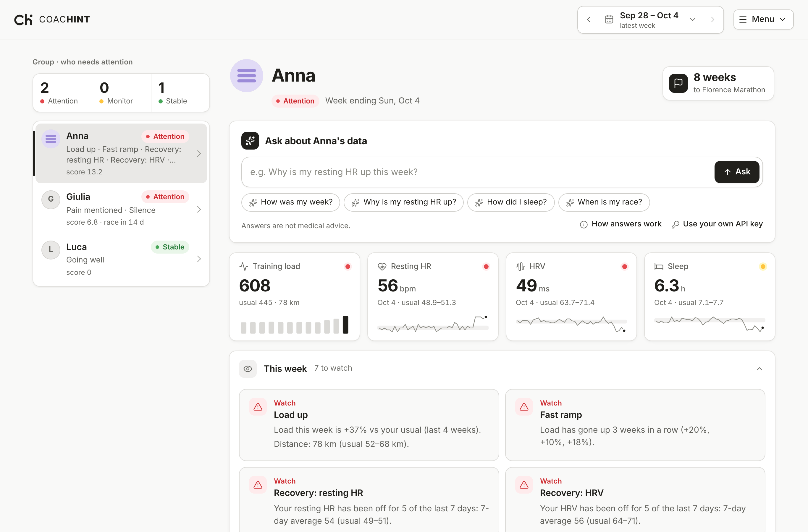Open the Menu dropdown
Viewport: 808px width, 532px height.
[763, 19]
